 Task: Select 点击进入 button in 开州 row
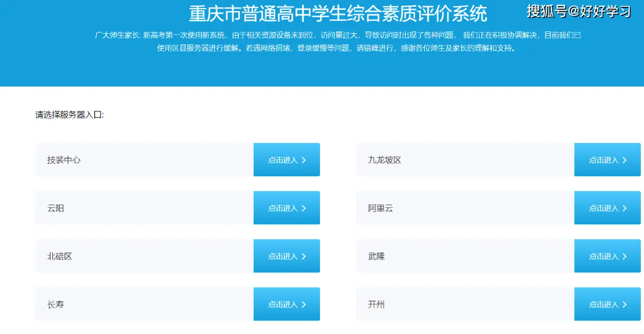pos(608,304)
